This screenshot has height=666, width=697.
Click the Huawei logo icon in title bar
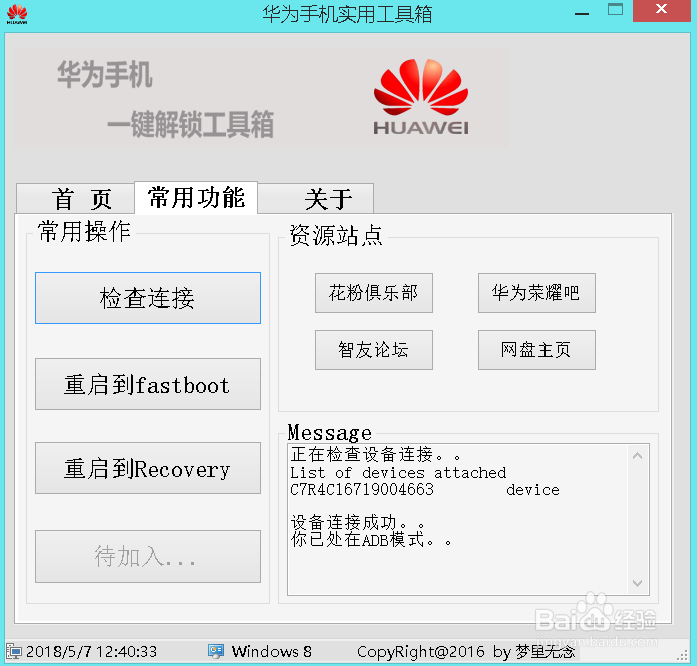(17, 13)
